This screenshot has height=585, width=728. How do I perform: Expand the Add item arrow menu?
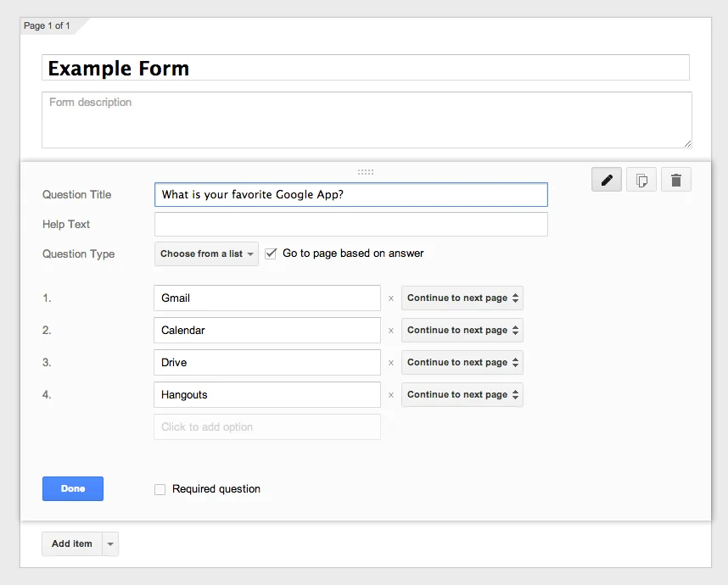pos(110,543)
